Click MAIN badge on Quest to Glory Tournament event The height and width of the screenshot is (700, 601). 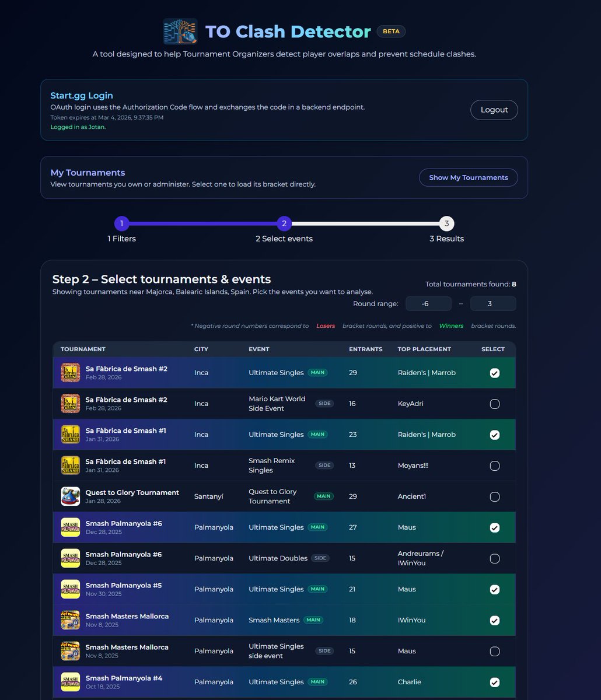point(324,496)
